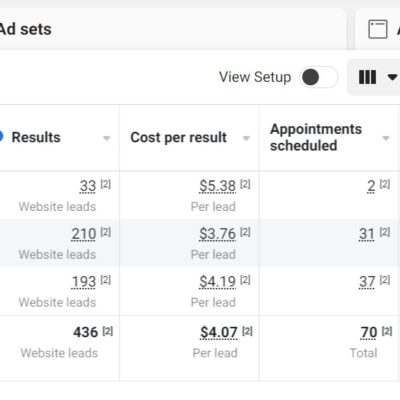Open the 37 appointments scheduled value
This screenshot has height=400, width=400.
pos(367,282)
